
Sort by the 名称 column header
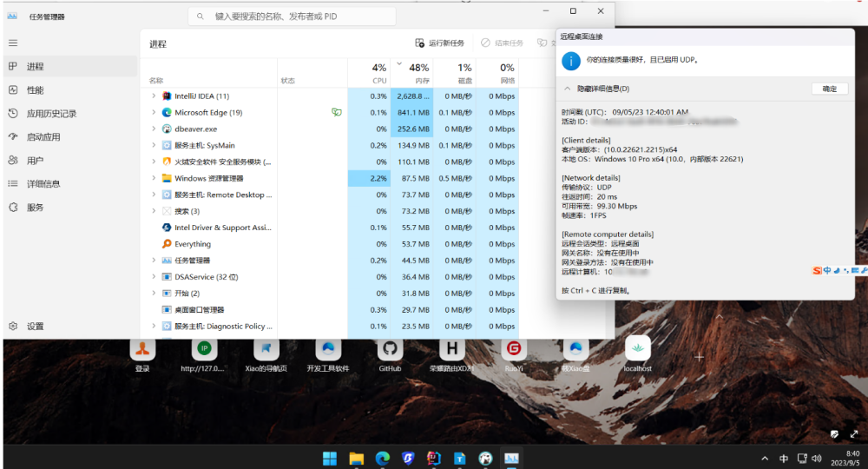pyautogui.click(x=156, y=81)
